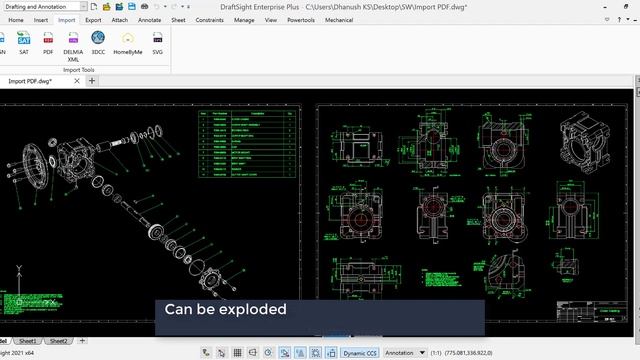Open the Powertools ribbon tab
640x360 pixels.
coord(301,20)
